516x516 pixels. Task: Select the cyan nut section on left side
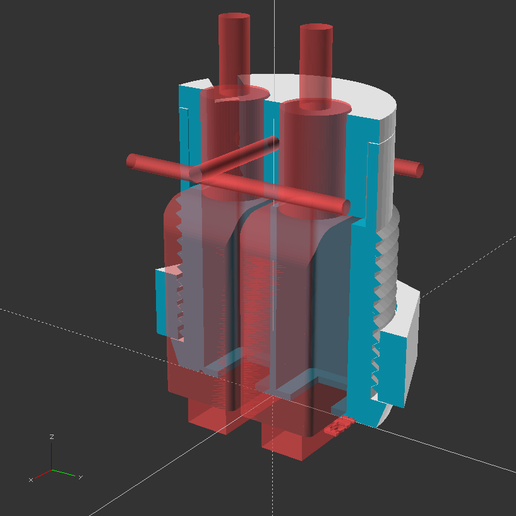coord(161,302)
